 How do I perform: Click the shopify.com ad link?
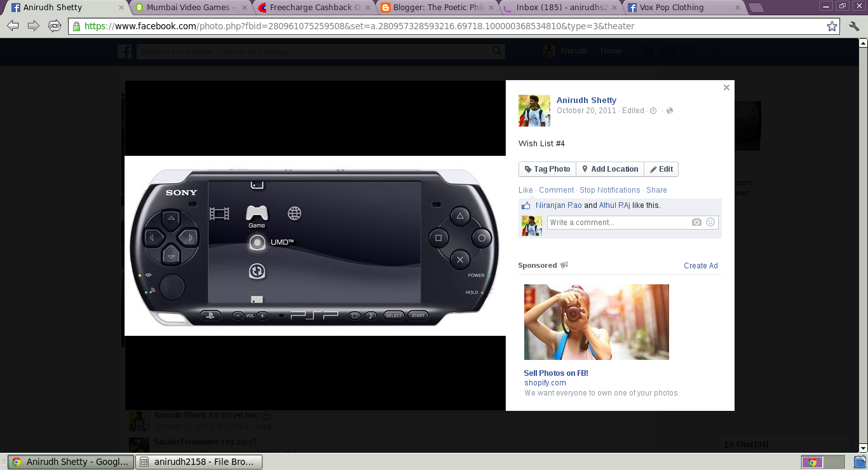(x=545, y=383)
